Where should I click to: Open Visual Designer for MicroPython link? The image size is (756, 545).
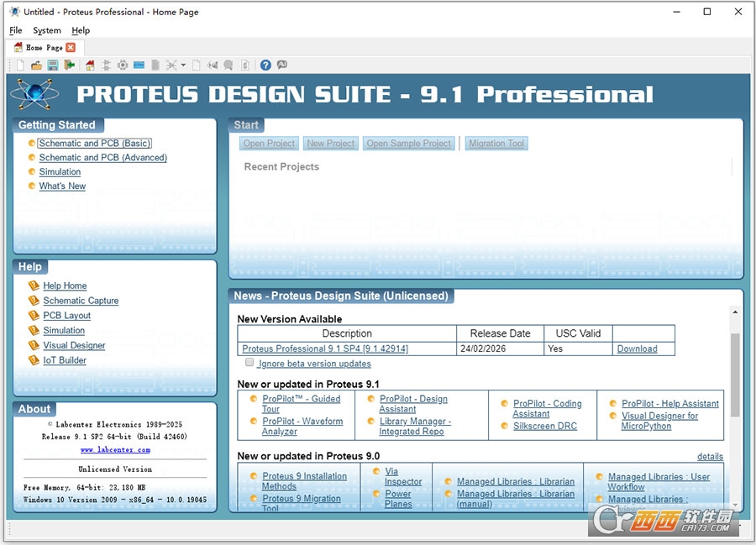(x=659, y=421)
